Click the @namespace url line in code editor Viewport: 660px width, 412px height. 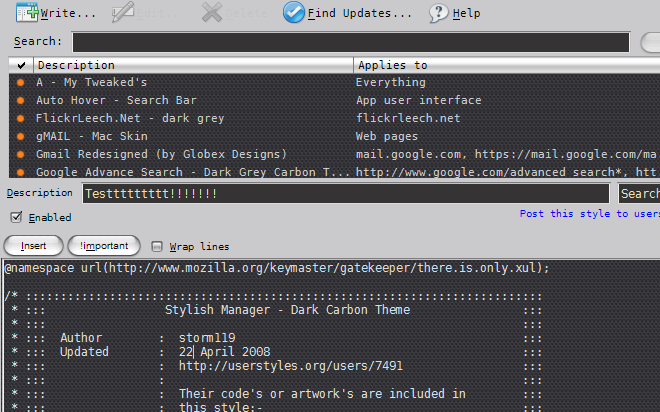click(x=277, y=268)
